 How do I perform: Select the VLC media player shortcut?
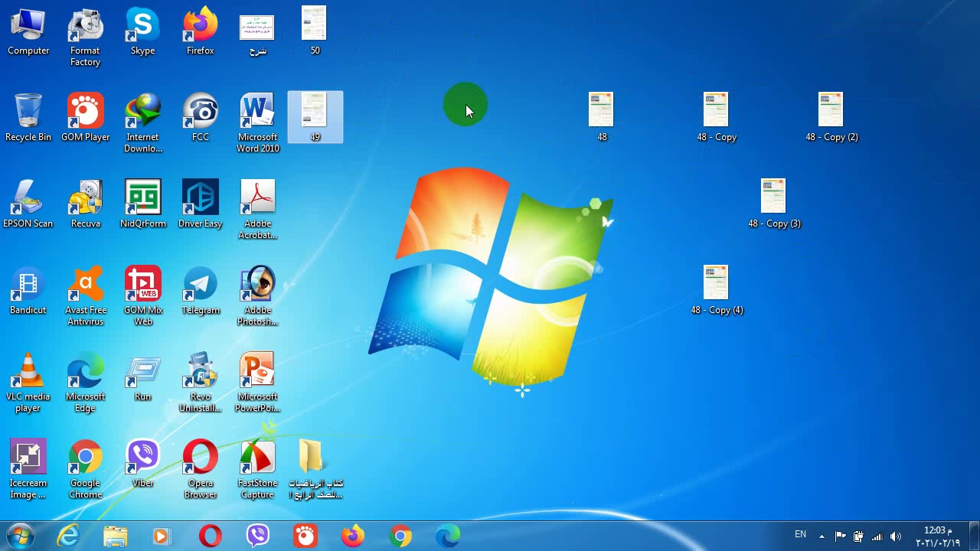click(x=28, y=383)
